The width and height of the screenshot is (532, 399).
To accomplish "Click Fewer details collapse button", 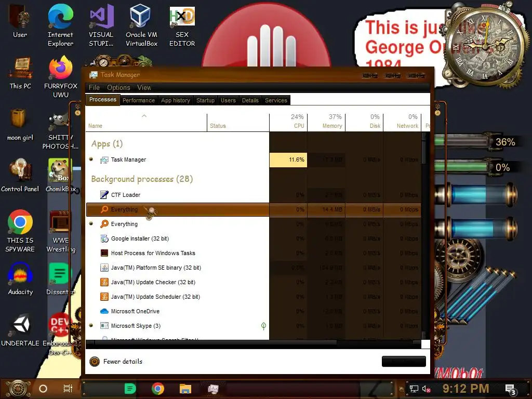I will (116, 362).
